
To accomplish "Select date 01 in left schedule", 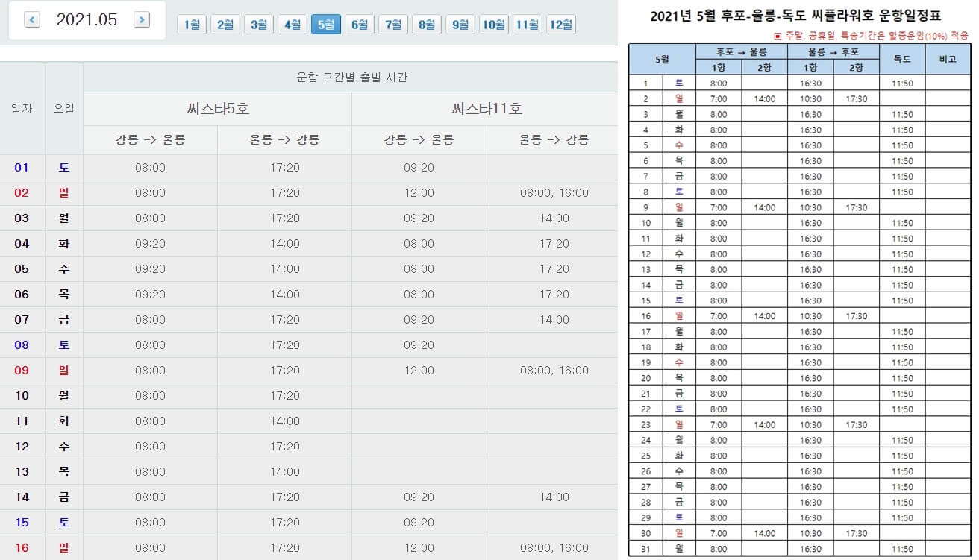I will 22,168.
